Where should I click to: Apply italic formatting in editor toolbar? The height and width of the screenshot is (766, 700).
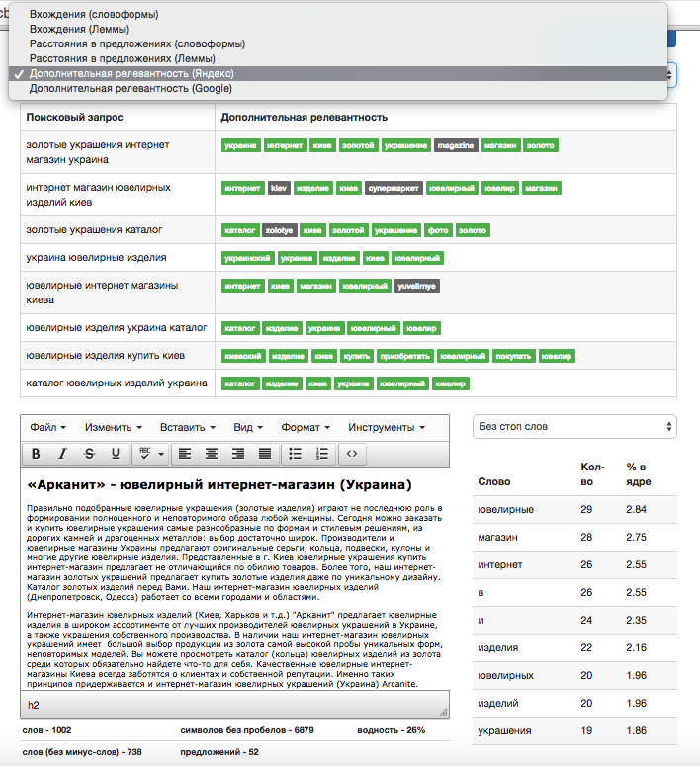coord(62,454)
